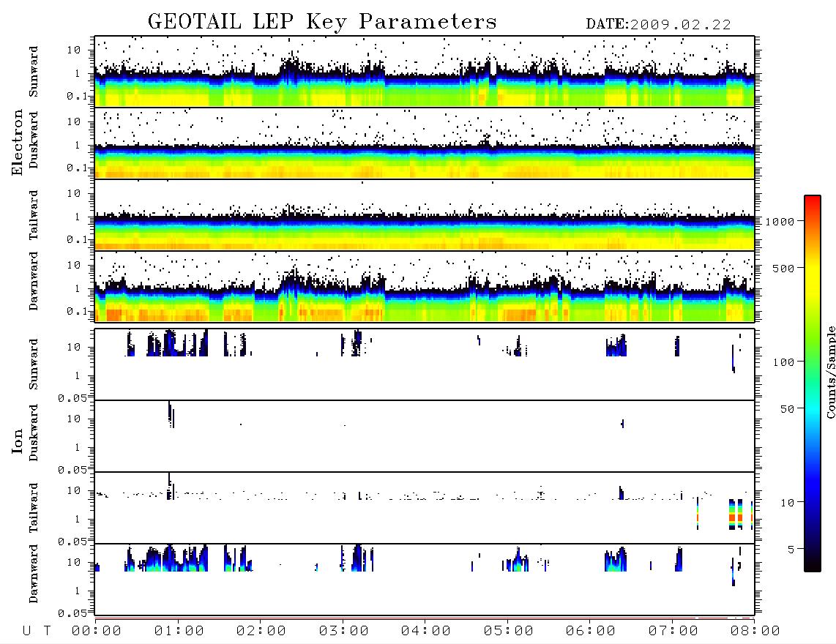The width and height of the screenshot is (836, 644).
Task: Click the "00:00" time tick label
Action: pos(97,632)
